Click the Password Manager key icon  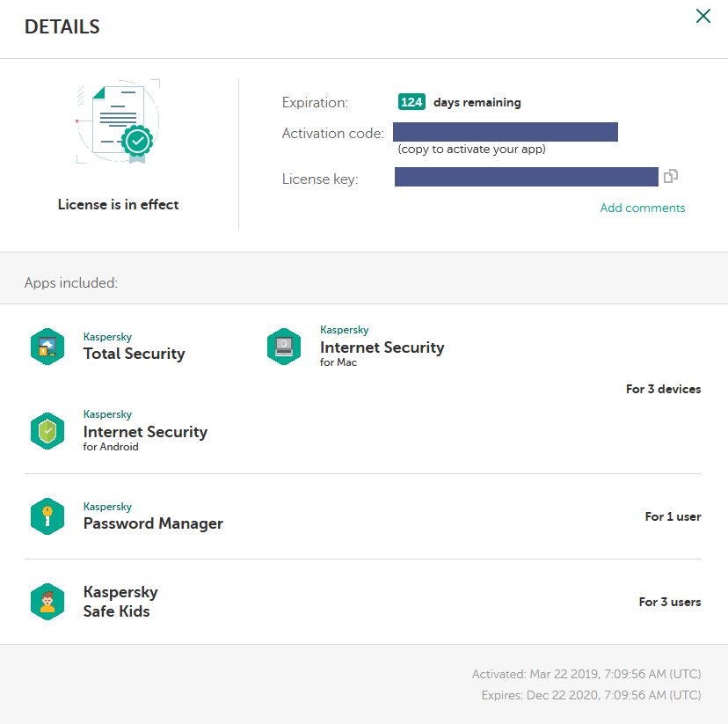pyautogui.click(x=47, y=516)
